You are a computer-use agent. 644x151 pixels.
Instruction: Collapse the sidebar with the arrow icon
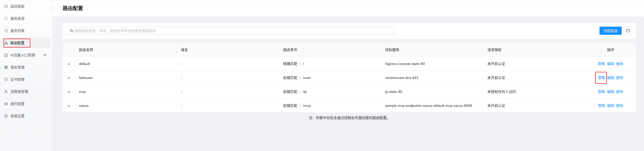pyautogui.click(x=53, y=8)
